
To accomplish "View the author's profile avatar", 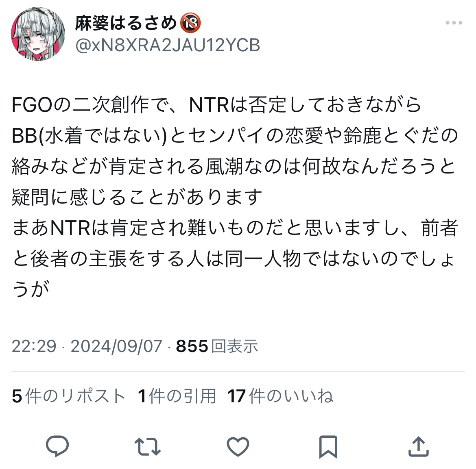I will pyautogui.click(x=38, y=34).
